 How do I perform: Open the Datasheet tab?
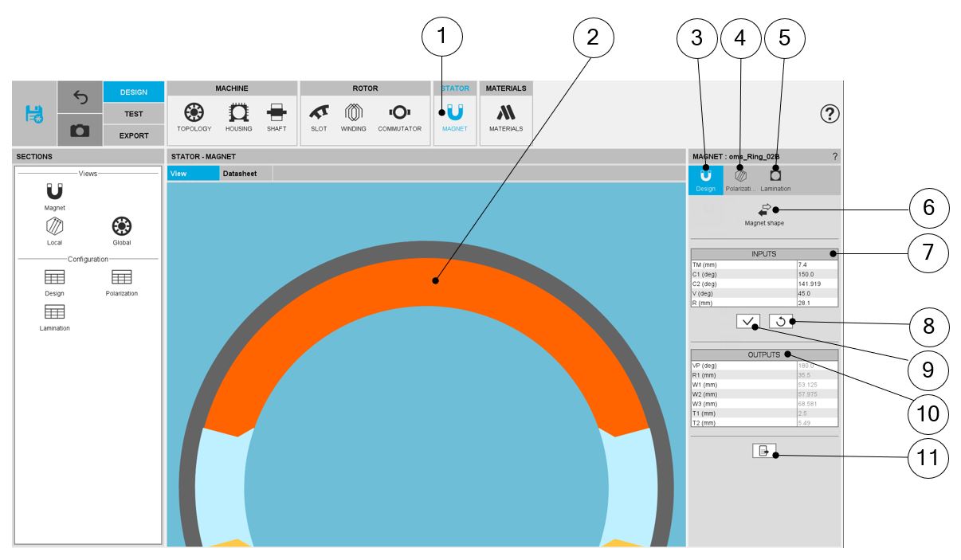click(240, 174)
